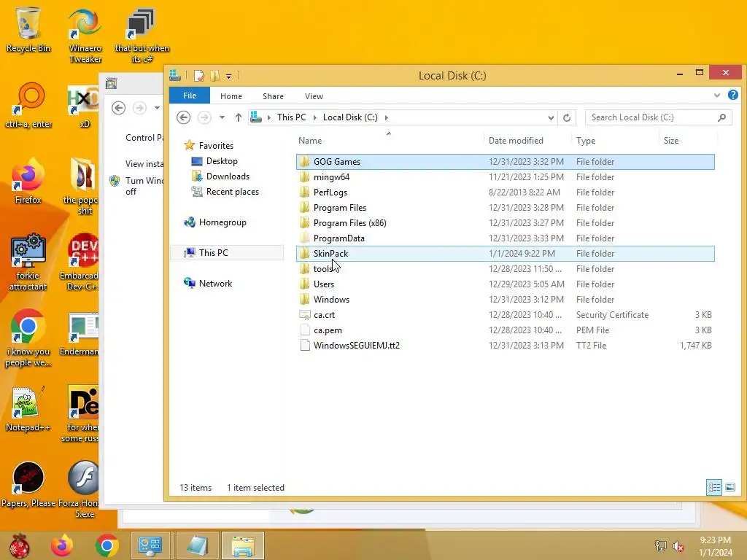Switch to the View ribbon tab
The height and width of the screenshot is (560, 747).
pos(314,96)
